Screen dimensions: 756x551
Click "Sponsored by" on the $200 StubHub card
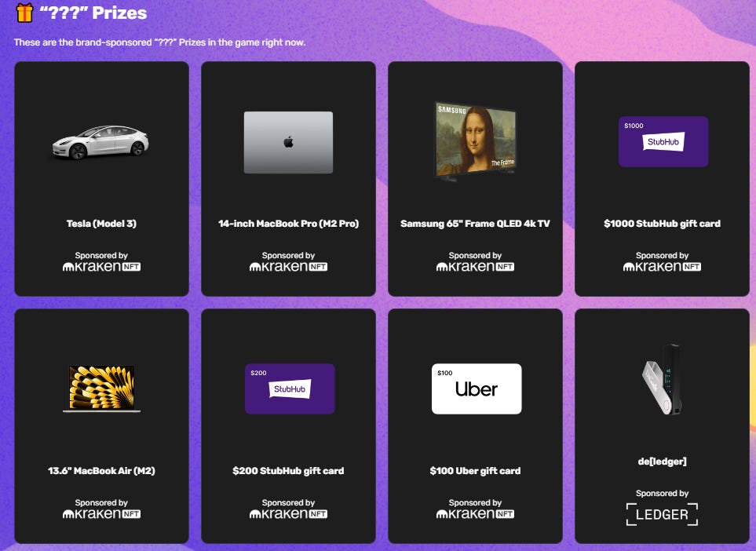[x=288, y=503]
